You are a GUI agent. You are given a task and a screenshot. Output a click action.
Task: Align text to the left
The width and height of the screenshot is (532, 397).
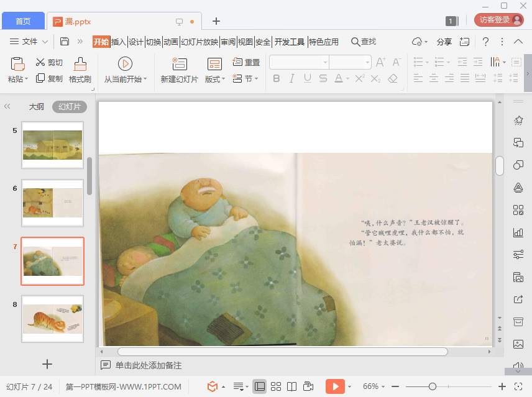[418, 78]
